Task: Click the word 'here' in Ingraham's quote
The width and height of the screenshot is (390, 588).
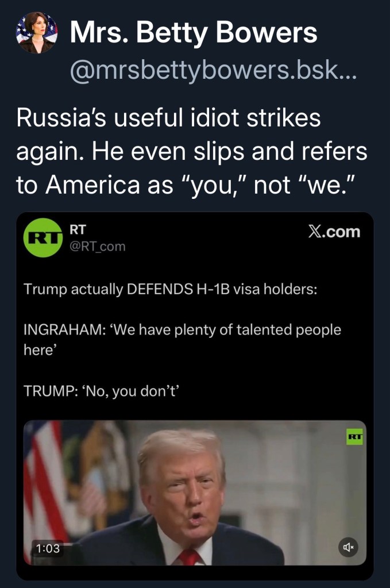Action: point(40,350)
